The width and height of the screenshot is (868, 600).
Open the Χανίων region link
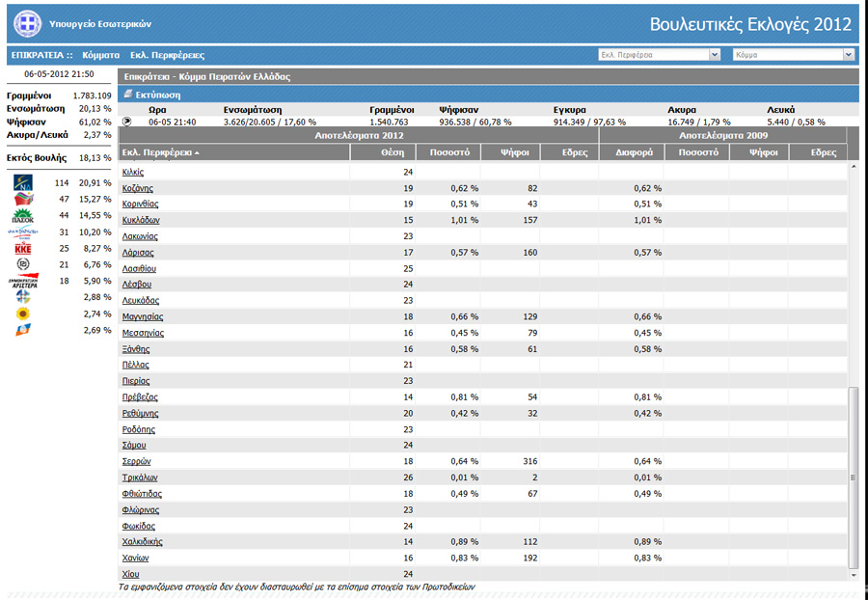135,558
